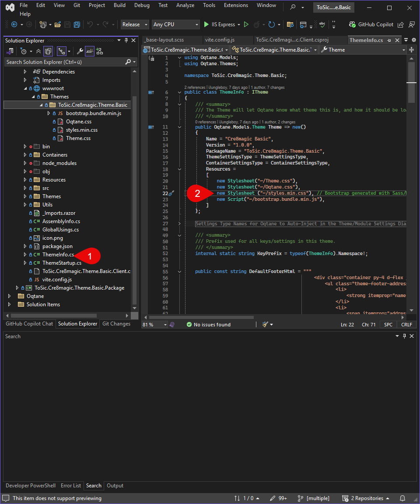The image size is (420, 504).
Task: Click Start Without Debugging outline arrow
Action: click(x=246, y=24)
